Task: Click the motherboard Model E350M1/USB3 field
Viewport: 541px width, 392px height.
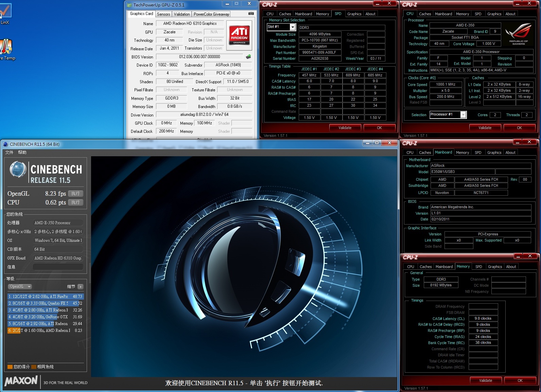Action: [x=463, y=172]
